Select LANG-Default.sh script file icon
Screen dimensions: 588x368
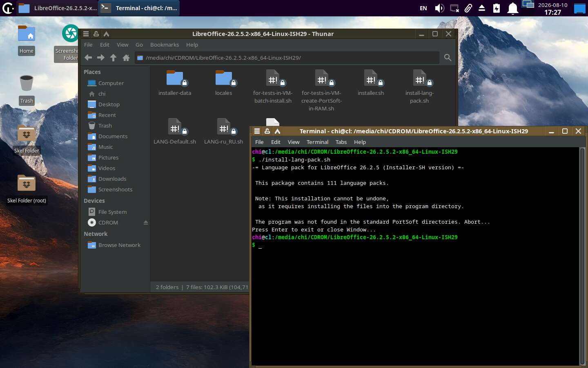click(x=176, y=127)
